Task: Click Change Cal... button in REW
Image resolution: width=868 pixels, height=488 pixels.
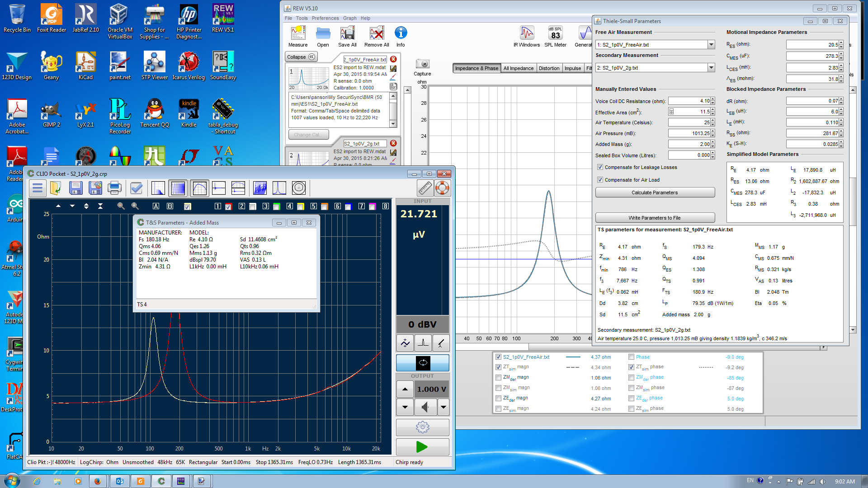Action: click(308, 135)
